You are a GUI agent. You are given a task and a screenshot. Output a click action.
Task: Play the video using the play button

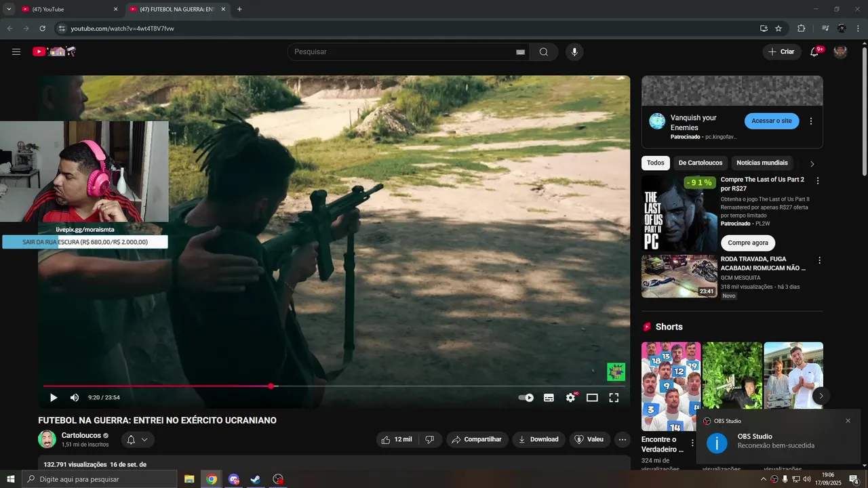[54, 397]
